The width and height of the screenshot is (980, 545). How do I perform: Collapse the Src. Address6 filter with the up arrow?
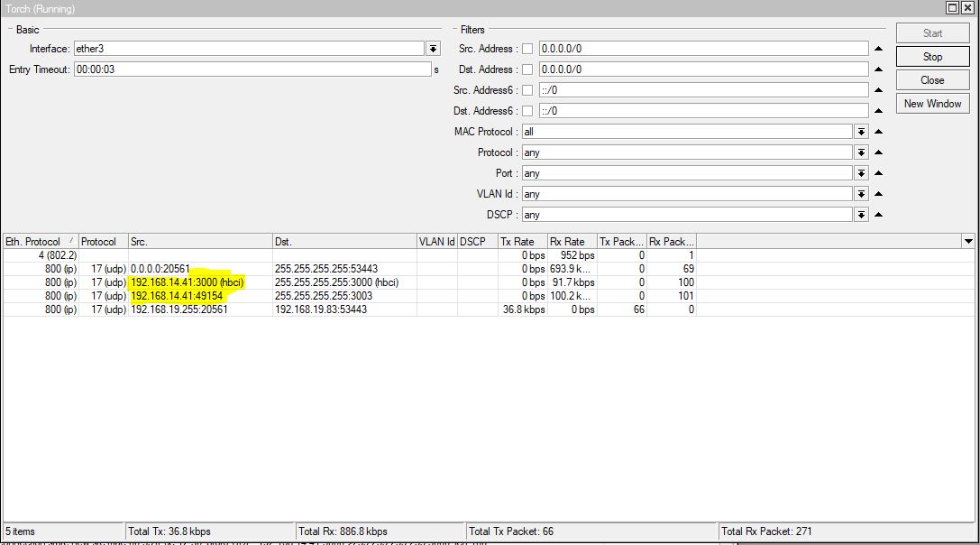coord(878,90)
